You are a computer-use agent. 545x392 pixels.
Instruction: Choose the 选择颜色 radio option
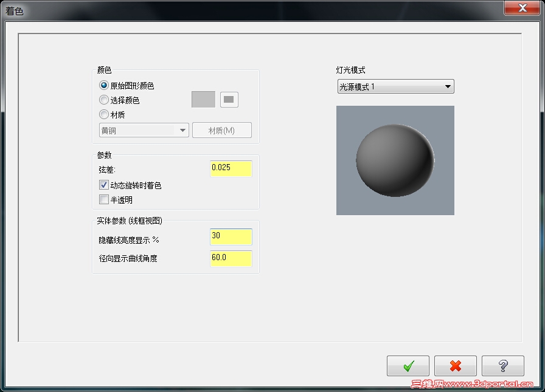tap(103, 100)
